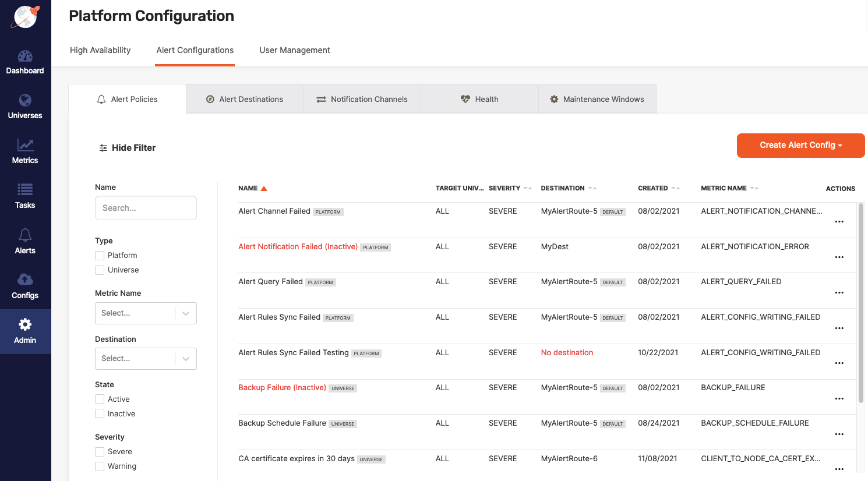
Task: Open Admin gear icon in sidebar
Action: click(25, 324)
